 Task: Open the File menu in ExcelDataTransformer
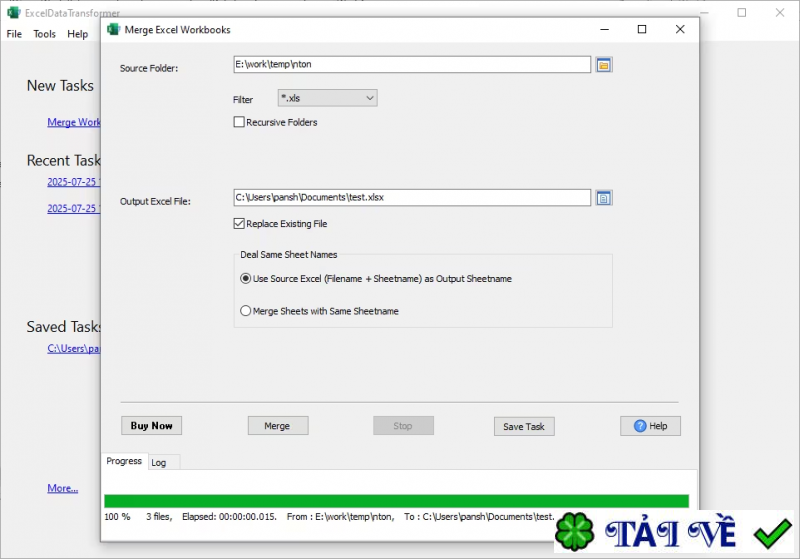point(14,34)
